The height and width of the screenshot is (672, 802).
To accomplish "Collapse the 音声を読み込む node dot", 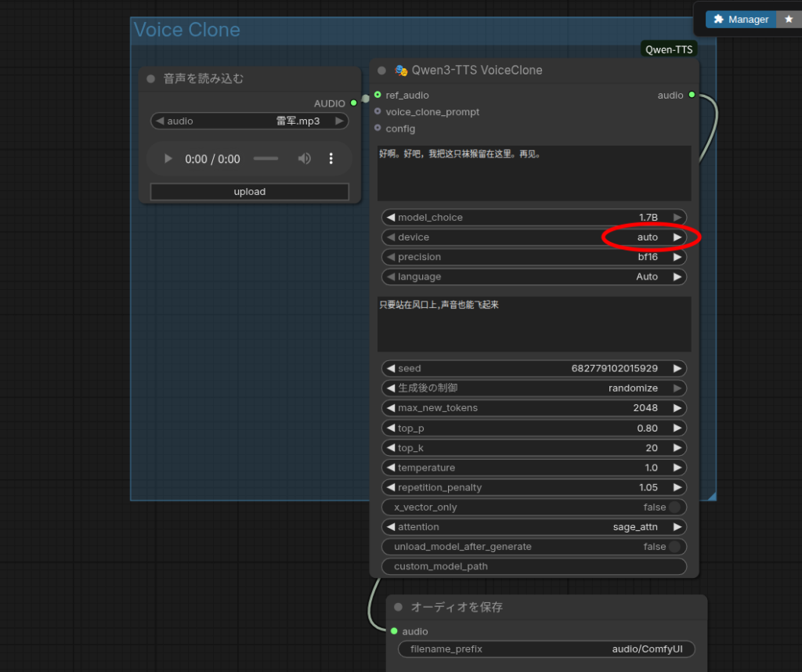I will tap(150, 78).
